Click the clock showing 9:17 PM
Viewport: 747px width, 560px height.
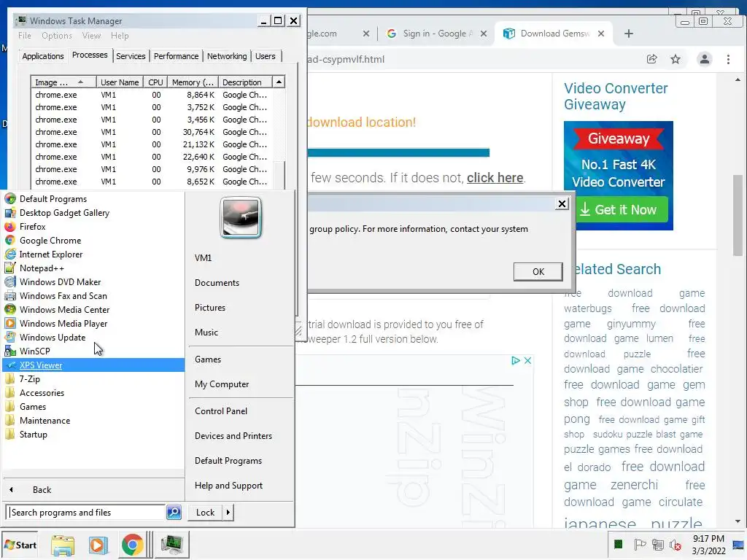tap(708, 539)
